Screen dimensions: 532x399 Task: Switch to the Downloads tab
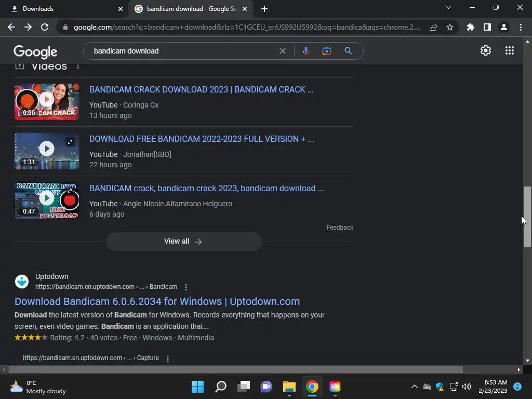click(x=64, y=9)
